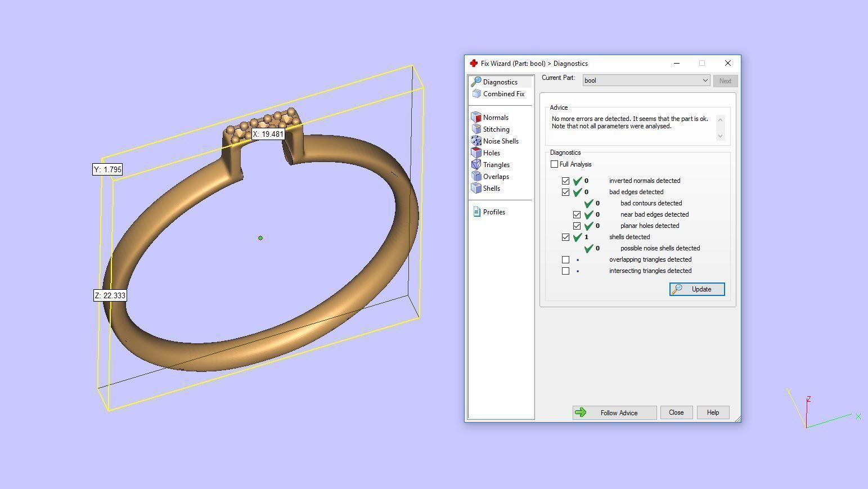868x489 pixels.
Task: Close Fix Wizard via title bar X
Action: (727, 63)
